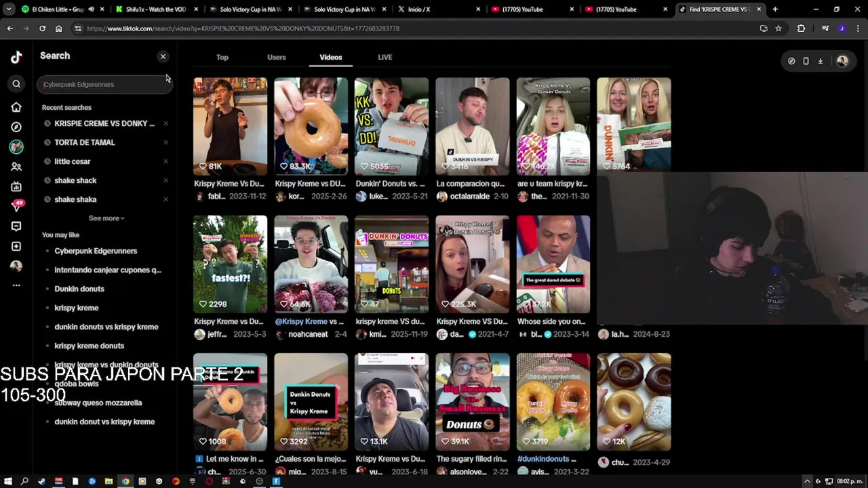
Task: Open the Windows Start menu
Action: [x=8, y=481]
